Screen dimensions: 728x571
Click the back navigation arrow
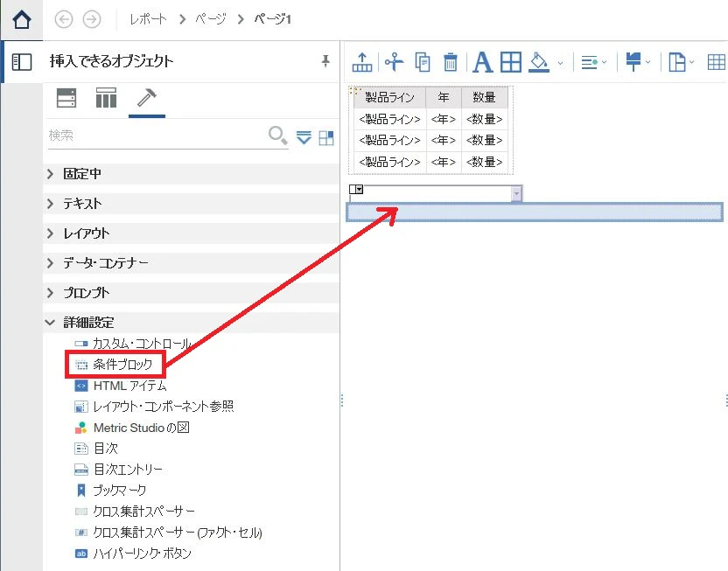(64, 19)
